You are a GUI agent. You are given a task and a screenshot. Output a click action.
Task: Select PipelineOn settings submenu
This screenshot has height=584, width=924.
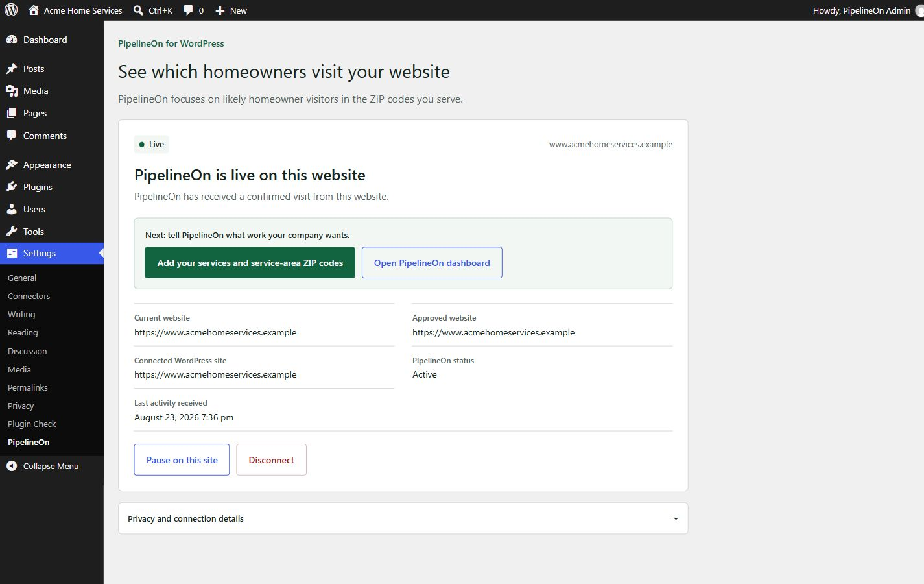pos(29,442)
